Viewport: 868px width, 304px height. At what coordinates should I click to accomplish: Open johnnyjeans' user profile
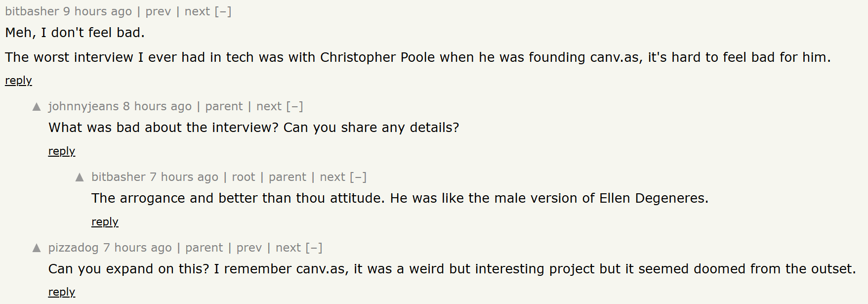pyautogui.click(x=83, y=106)
